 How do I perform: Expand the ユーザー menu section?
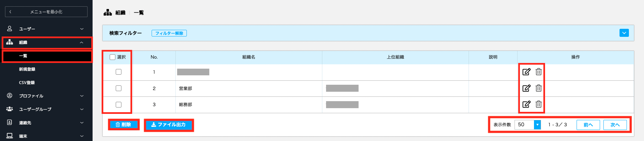click(x=46, y=29)
